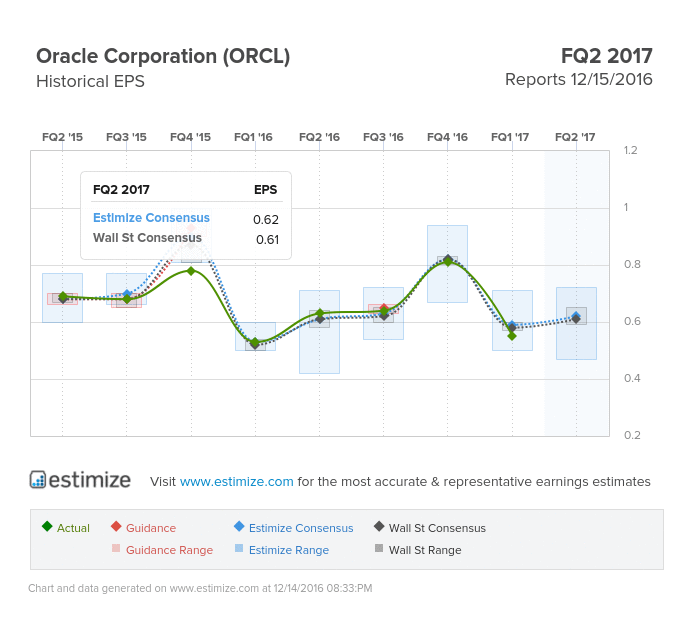Click the Reports 12/15/2016 text
Viewport: 685px width, 620px height.
click(578, 80)
